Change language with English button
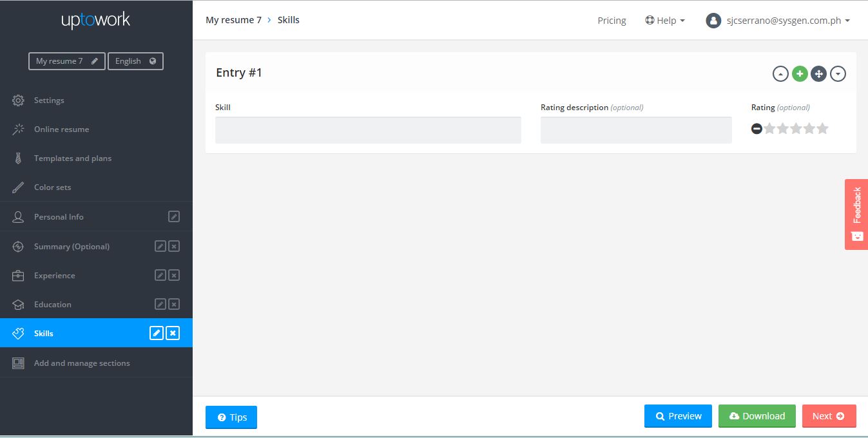Viewport: 868px width, 438px height. coord(135,61)
